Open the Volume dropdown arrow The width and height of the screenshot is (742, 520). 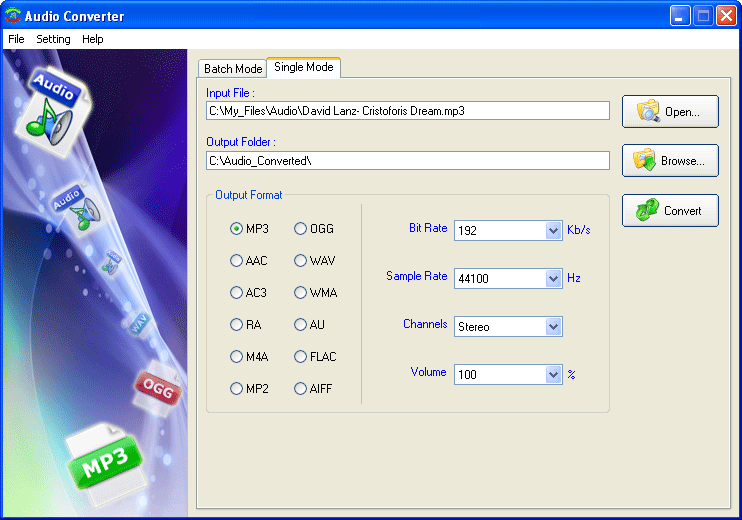[553, 374]
